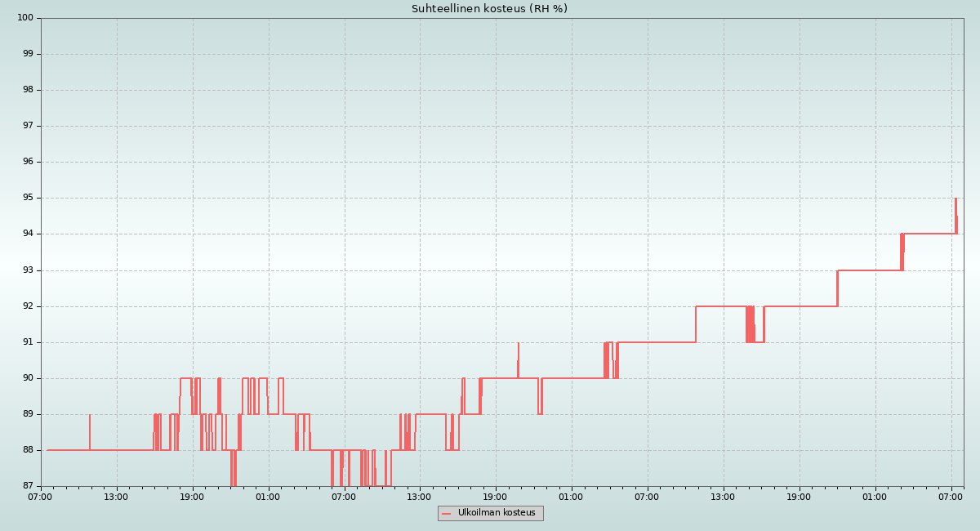Click the isolated spike reaching 91 percent

point(518,345)
